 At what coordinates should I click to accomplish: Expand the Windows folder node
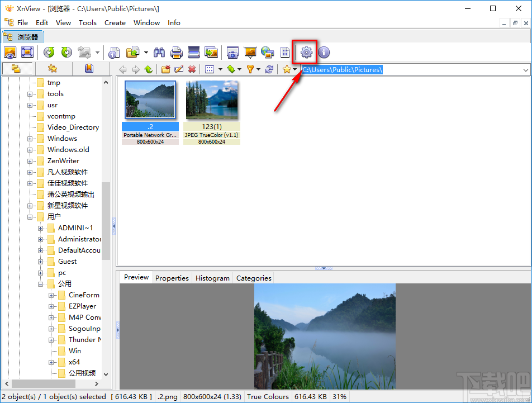pyautogui.click(x=30, y=139)
